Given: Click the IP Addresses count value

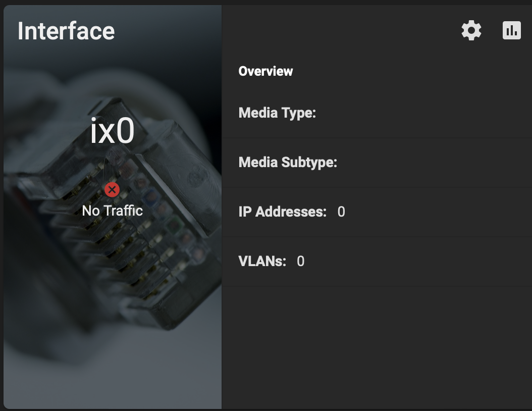Looking at the screenshot, I should coord(341,212).
